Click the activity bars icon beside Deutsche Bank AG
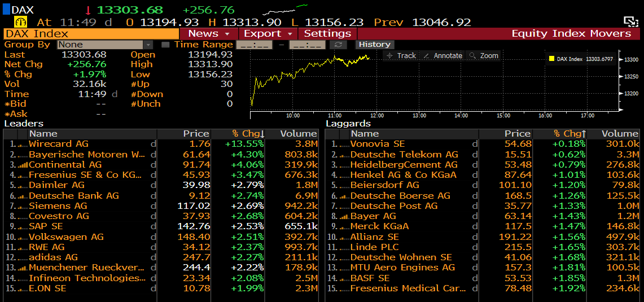This screenshot has height=302, width=644. click(x=23, y=196)
